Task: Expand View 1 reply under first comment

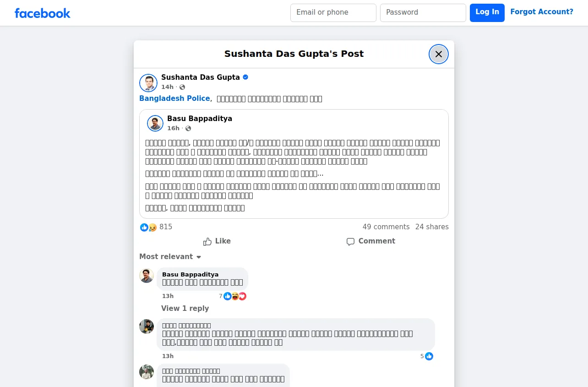Action: click(185, 309)
